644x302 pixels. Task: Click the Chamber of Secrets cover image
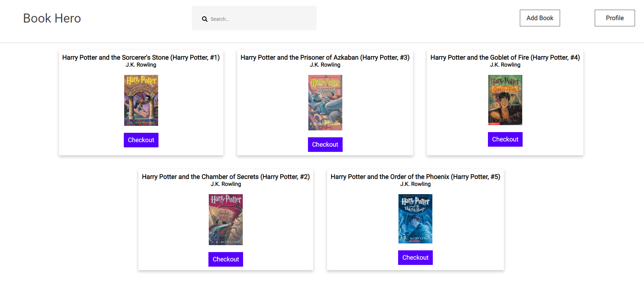tap(226, 219)
